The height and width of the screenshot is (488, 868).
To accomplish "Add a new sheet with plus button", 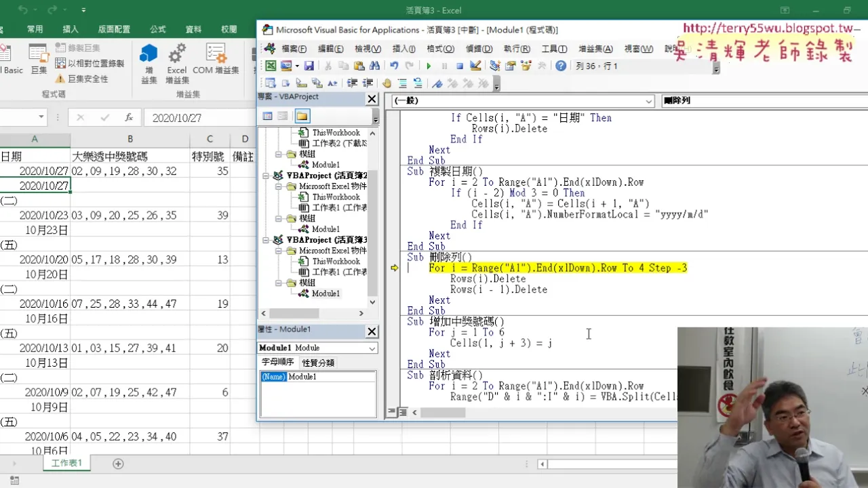I will coord(118,464).
